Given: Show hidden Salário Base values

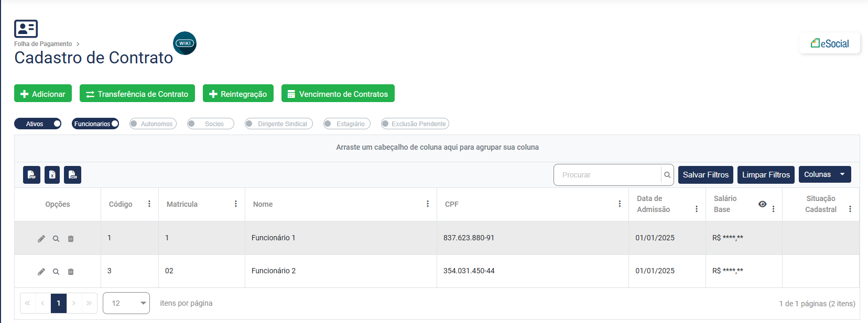Looking at the screenshot, I should point(762,204).
